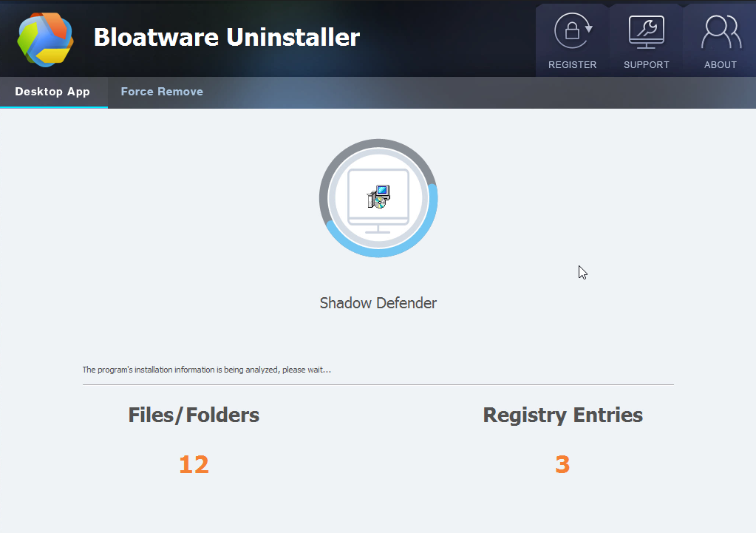The image size is (756, 533).
Task: Click the installation information analyzing status message
Action: [206, 370]
